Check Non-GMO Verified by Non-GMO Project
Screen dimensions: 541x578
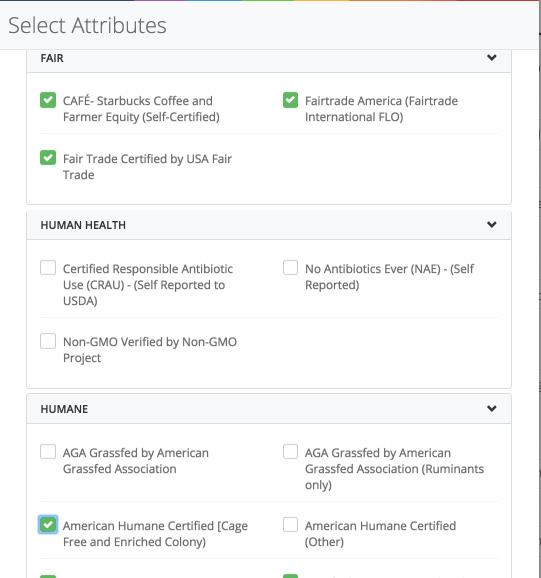(x=48, y=341)
